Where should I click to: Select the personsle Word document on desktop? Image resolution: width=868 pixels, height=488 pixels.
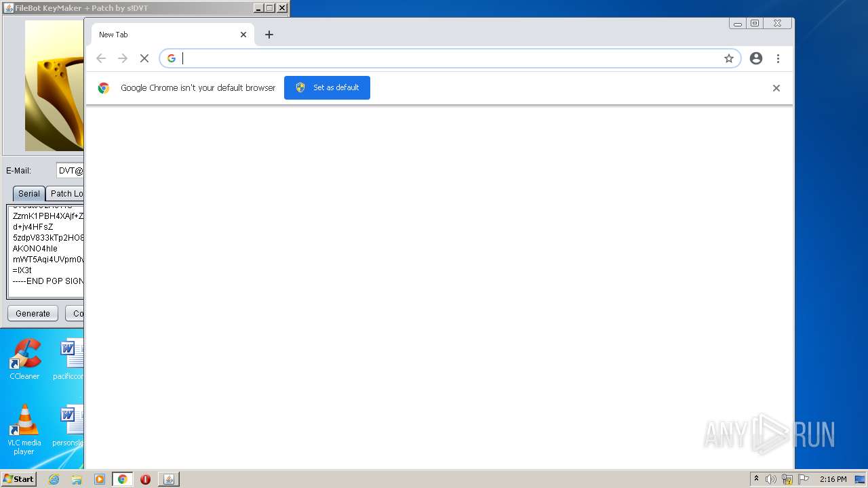click(68, 426)
